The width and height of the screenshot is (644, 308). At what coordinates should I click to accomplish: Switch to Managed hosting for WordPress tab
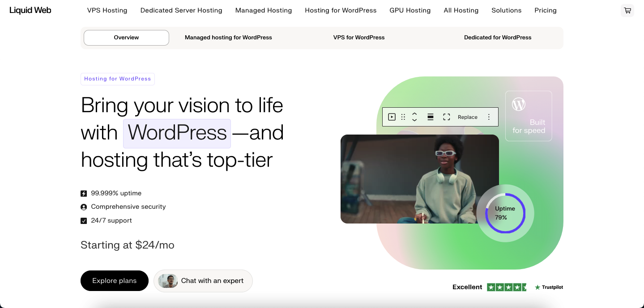click(228, 38)
